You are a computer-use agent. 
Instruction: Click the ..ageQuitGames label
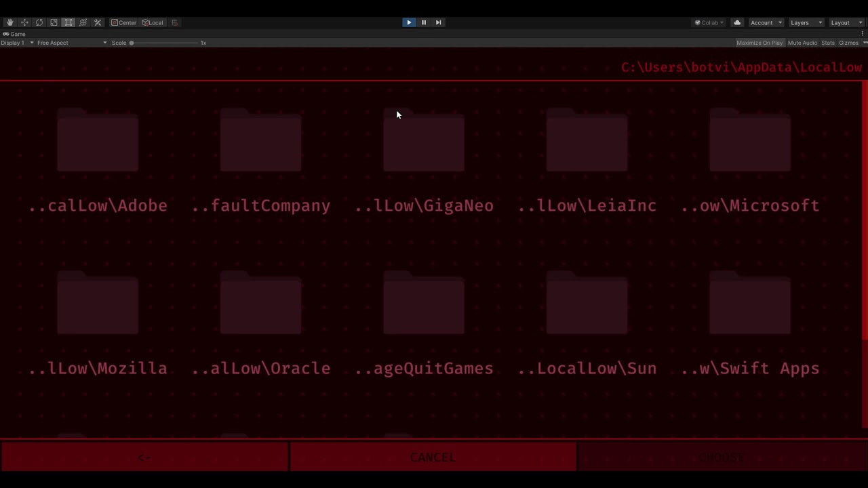click(424, 369)
